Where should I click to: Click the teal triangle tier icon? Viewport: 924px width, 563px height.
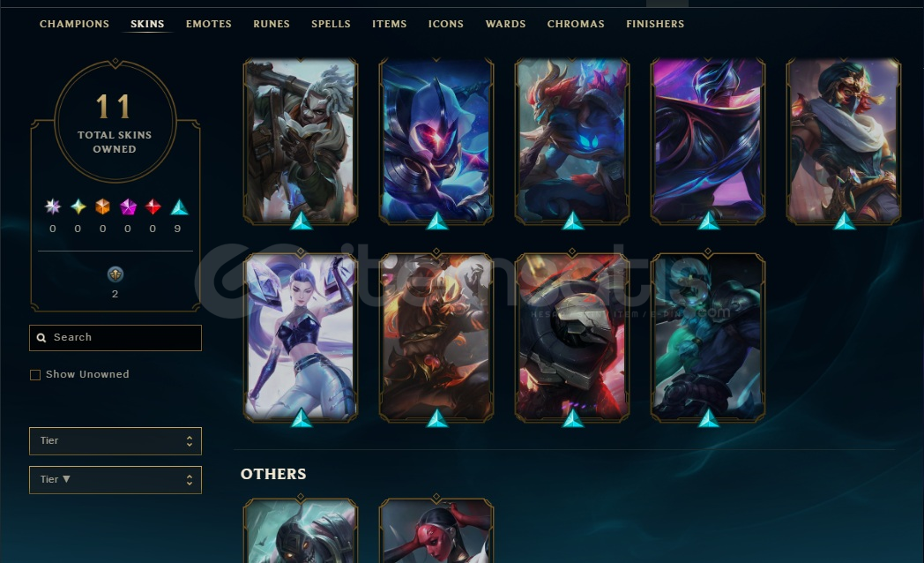(x=179, y=206)
